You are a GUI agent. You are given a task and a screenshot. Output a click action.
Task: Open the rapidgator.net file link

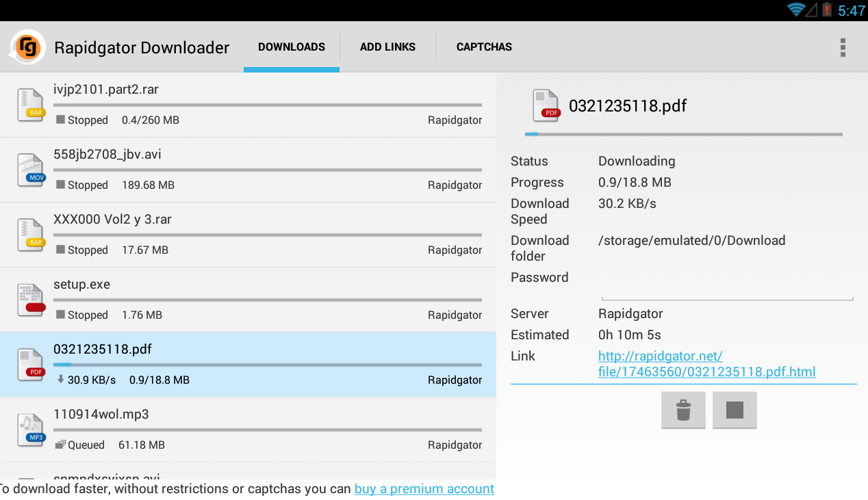pos(706,364)
